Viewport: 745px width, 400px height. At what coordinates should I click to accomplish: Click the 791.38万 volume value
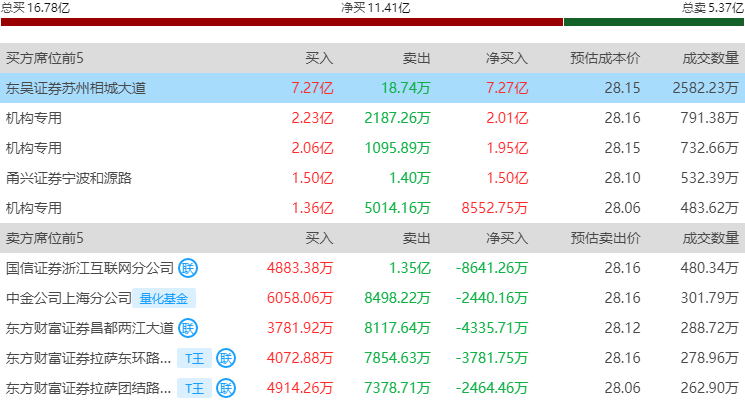(709, 118)
